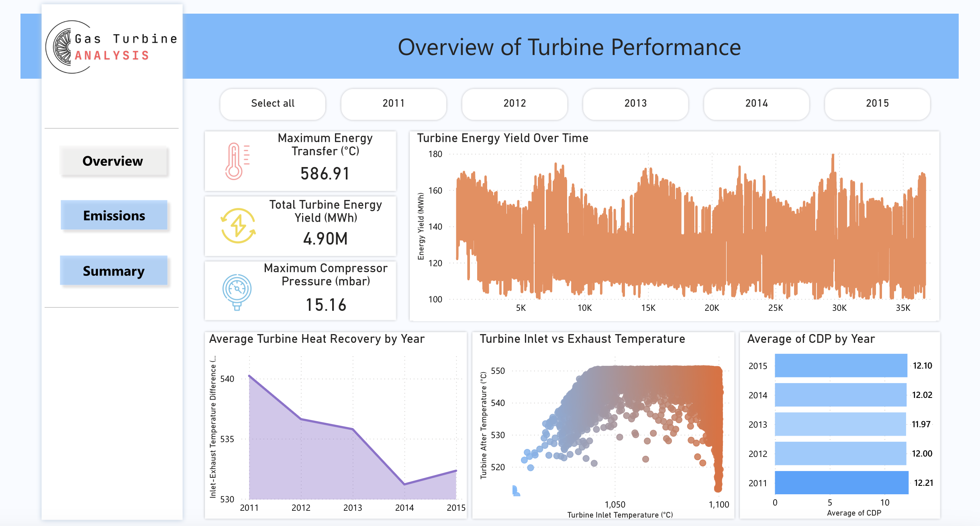Select the 2011 bar in Average CDP chart
Screen dimensions: 980x526
point(839,483)
